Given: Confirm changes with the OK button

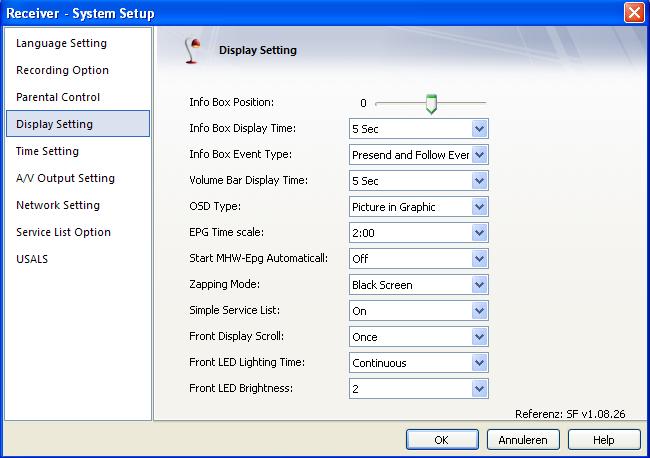Looking at the screenshot, I should pos(442,440).
